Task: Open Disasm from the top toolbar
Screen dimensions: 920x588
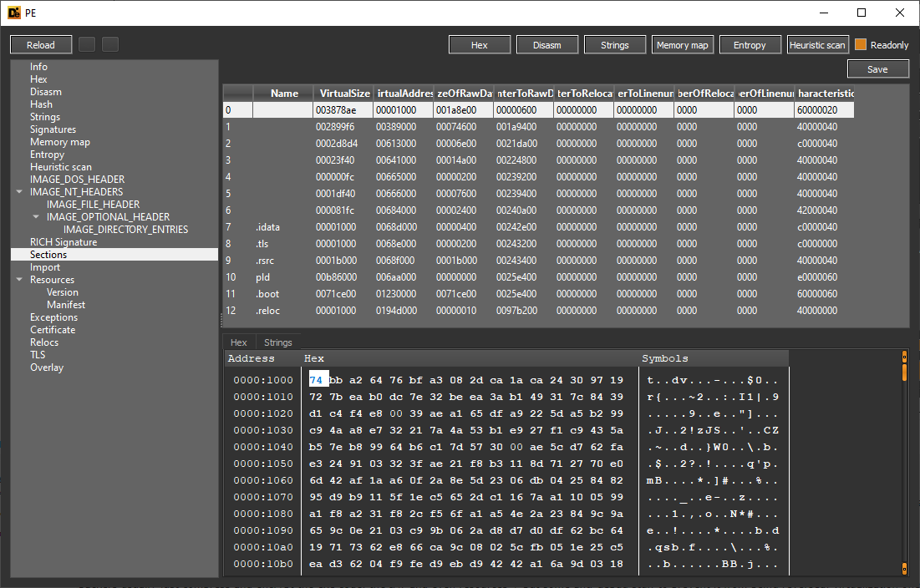Action: [547, 45]
